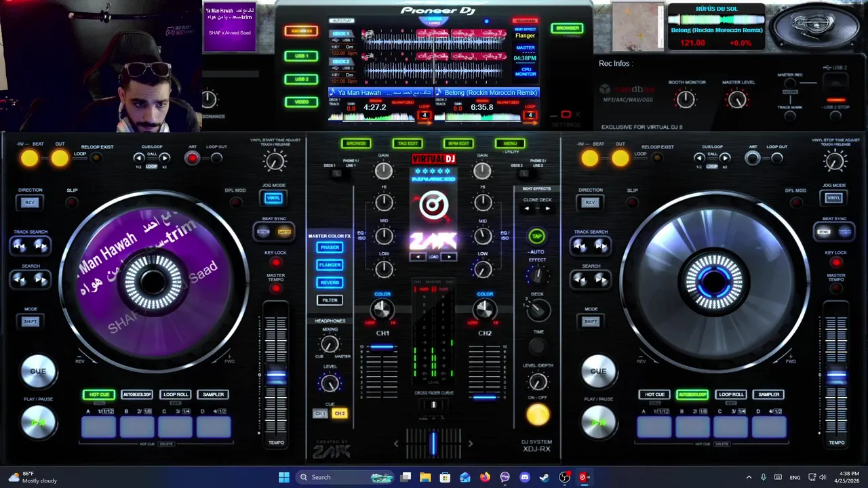This screenshot has width=868, height=488.
Task: Toggle VINYL jog mode on left deck
Action: click(x=273, y=198)
